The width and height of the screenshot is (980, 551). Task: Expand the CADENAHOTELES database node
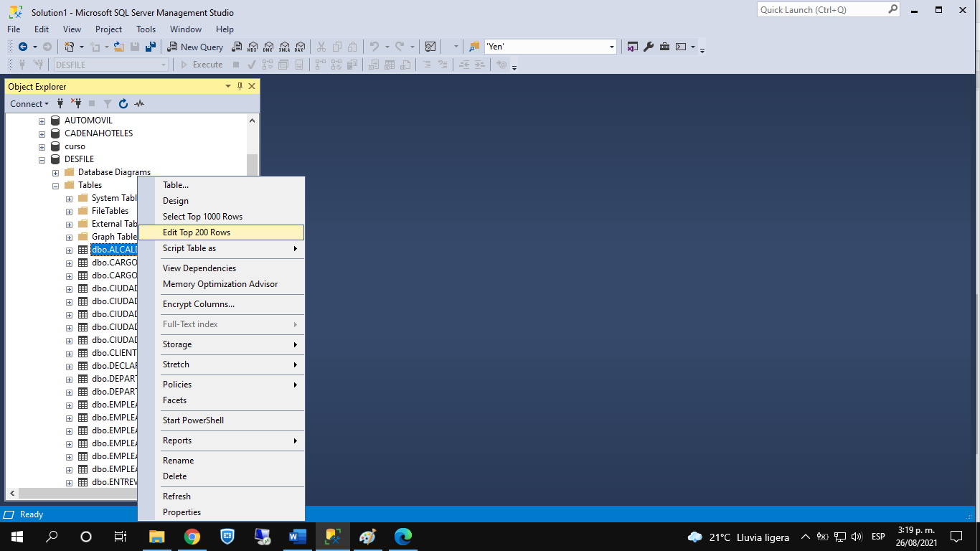[x=42, y=133]
